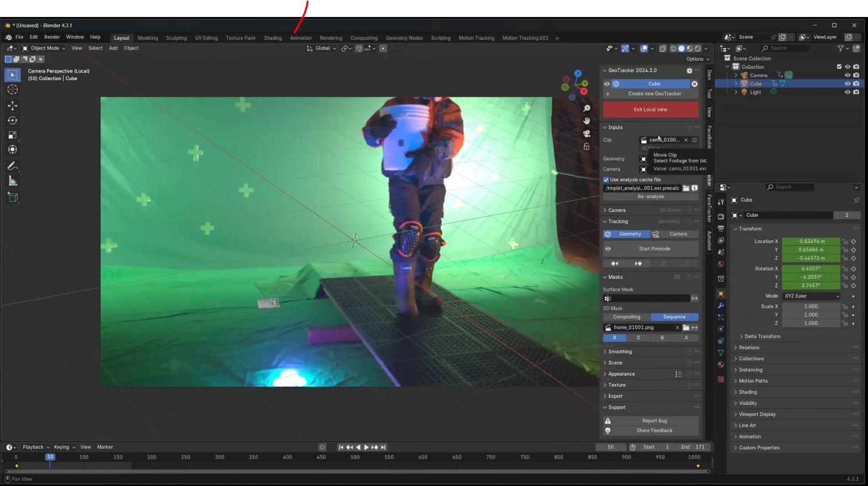Select the Scale tool in toolbar

12,135
